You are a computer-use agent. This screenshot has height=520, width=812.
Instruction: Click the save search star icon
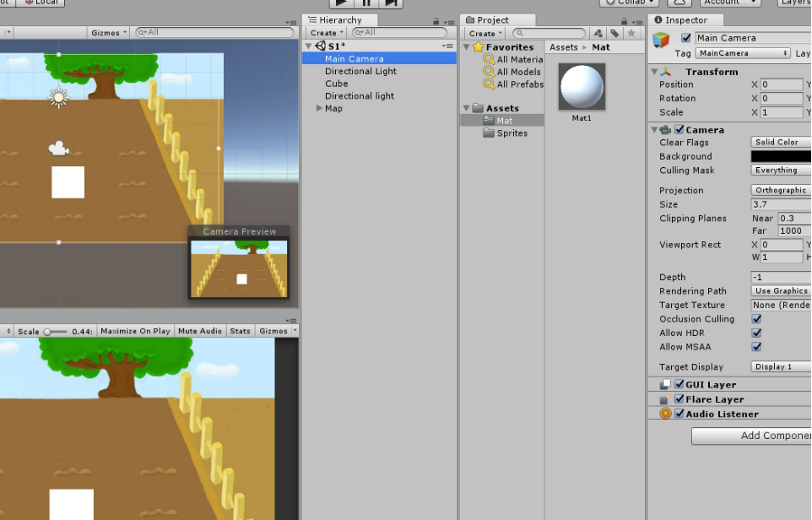(x=631, y=33)
